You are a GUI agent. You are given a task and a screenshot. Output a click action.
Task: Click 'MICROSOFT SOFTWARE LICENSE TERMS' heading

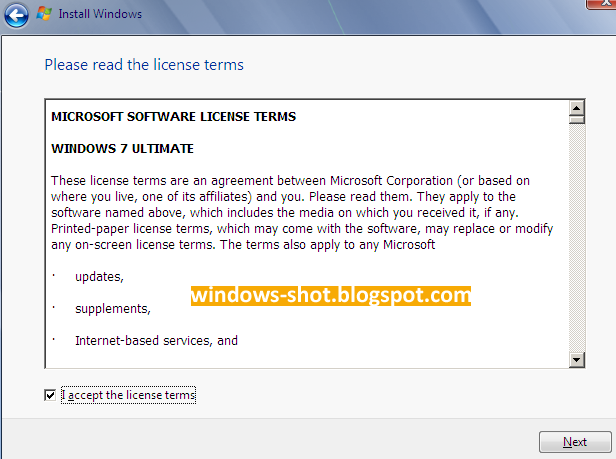click(x=174, y=117)
